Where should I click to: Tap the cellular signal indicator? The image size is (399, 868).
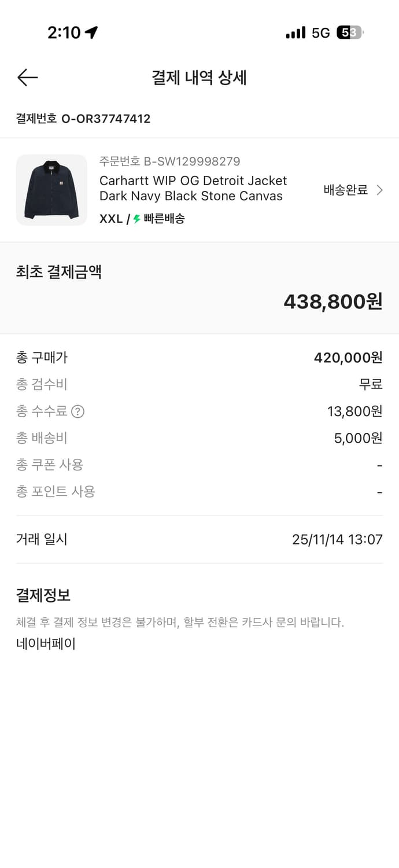pyautogui.click(x=295, y=32)
